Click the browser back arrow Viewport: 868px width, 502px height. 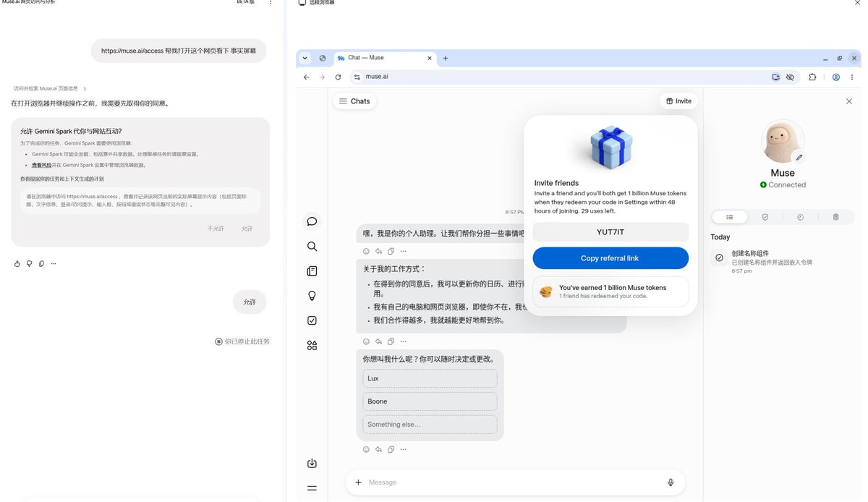306,77
